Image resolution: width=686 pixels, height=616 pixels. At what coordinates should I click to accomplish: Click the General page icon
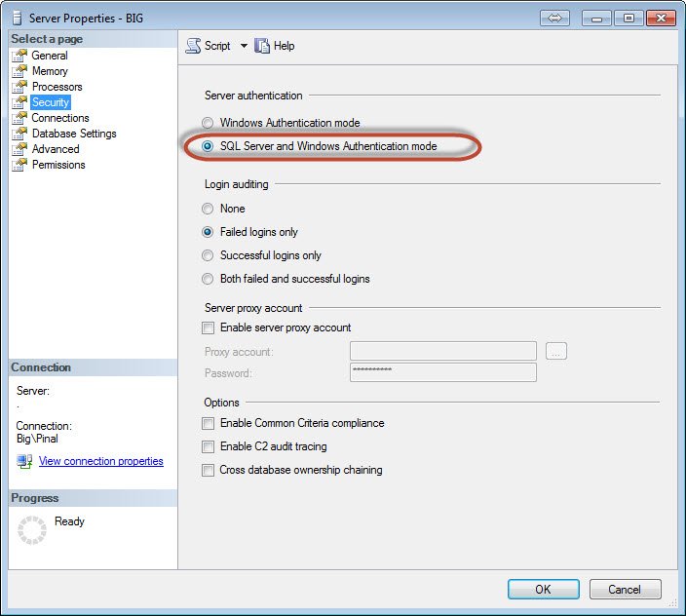[19, 56]
